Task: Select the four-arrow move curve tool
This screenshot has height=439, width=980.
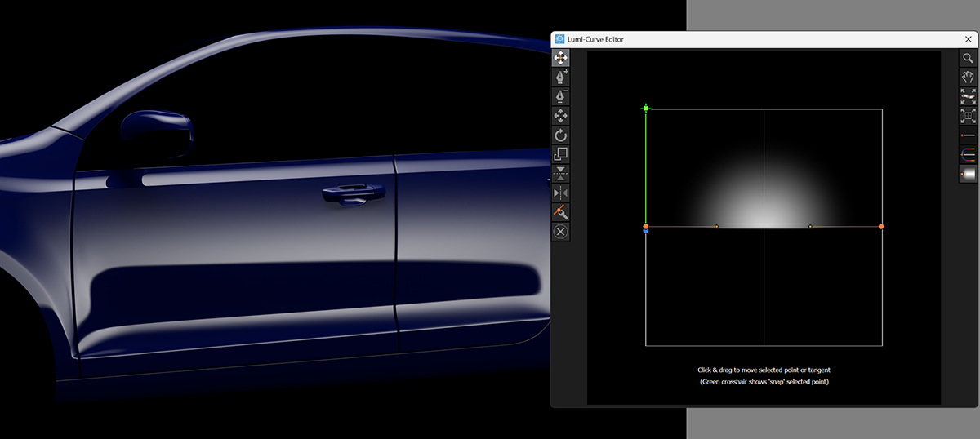Action: (561, 116)
